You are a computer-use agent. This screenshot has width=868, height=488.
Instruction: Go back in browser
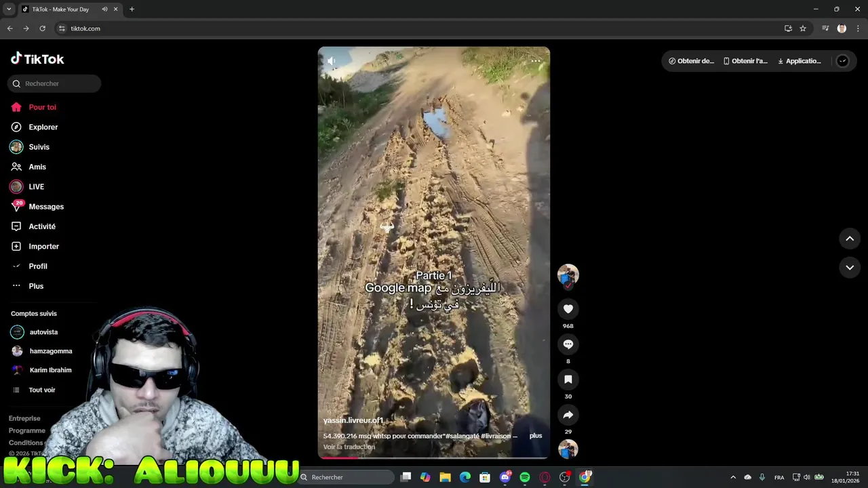pos(9,28)
